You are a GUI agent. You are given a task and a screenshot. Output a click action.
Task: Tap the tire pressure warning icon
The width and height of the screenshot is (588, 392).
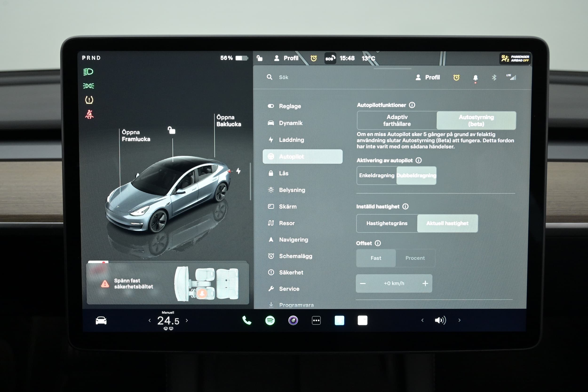(x=89, y=100)
